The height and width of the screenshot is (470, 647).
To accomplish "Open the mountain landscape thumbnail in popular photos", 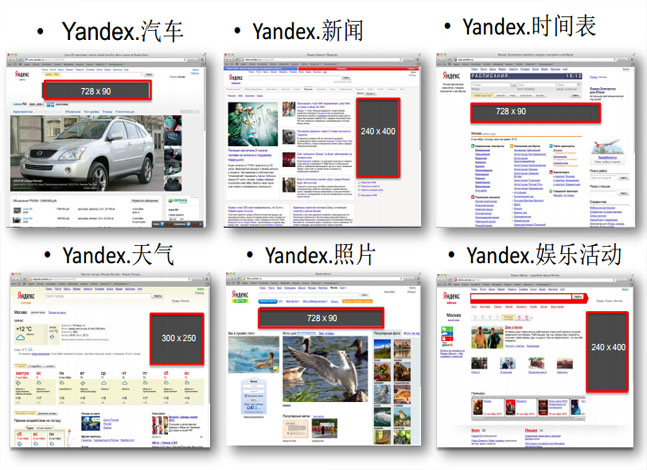I will coord(382,349).
